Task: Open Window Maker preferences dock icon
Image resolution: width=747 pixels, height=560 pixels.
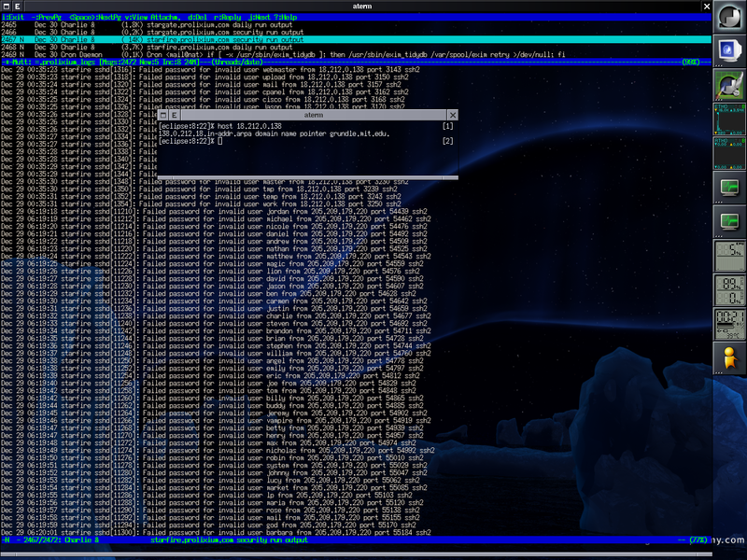Action: (729, 85)
